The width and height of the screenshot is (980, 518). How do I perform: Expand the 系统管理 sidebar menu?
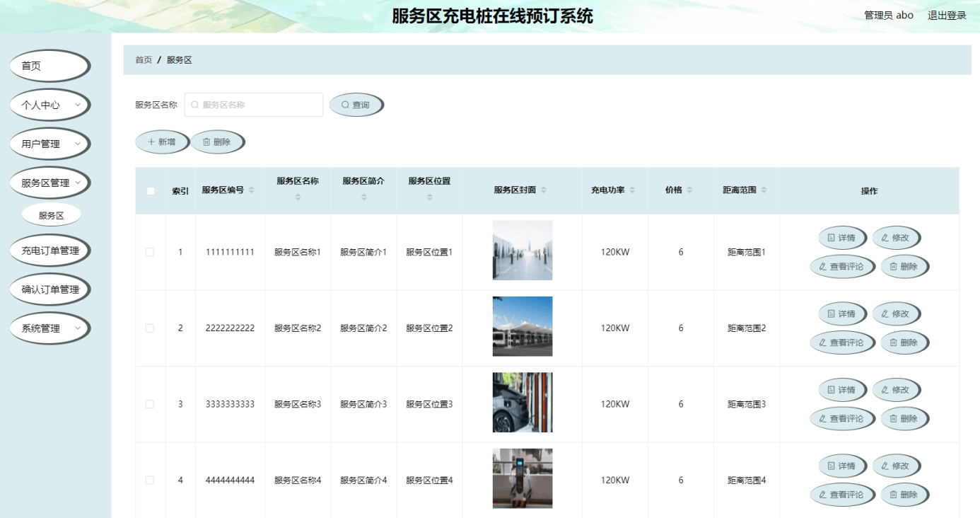click(x=49, y=328)
